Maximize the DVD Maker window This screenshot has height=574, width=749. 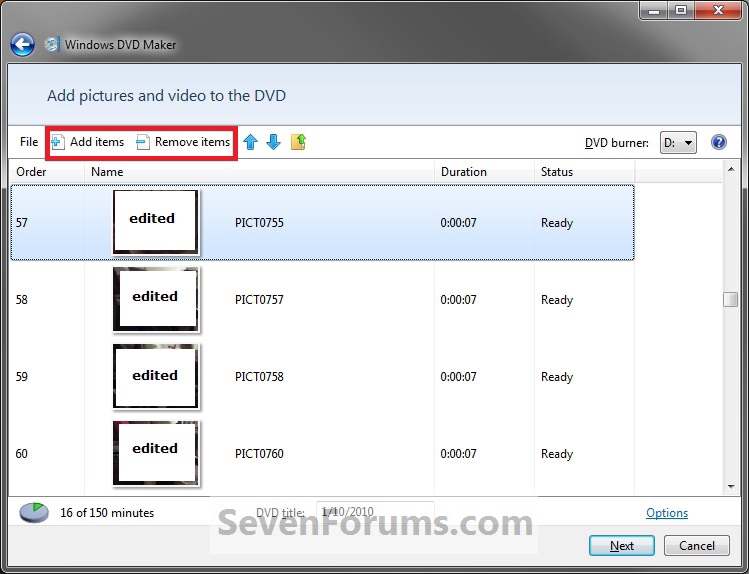coord(681,11)
